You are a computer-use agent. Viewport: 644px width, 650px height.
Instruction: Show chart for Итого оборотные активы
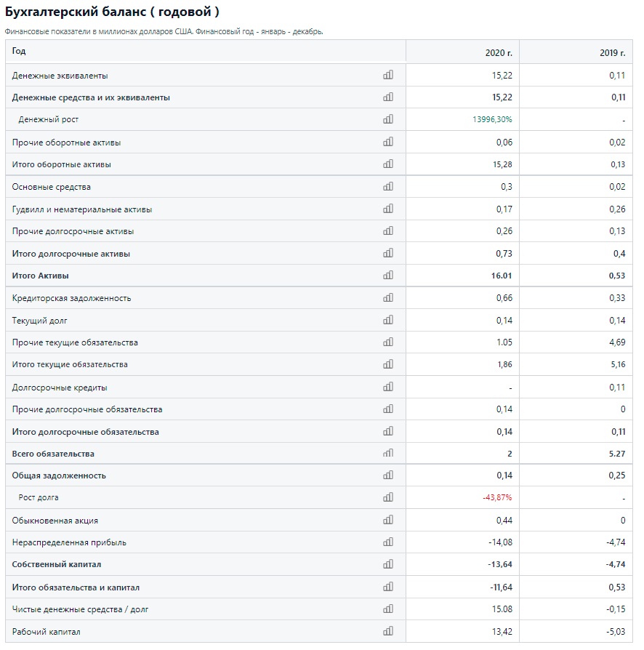(388, 164)
